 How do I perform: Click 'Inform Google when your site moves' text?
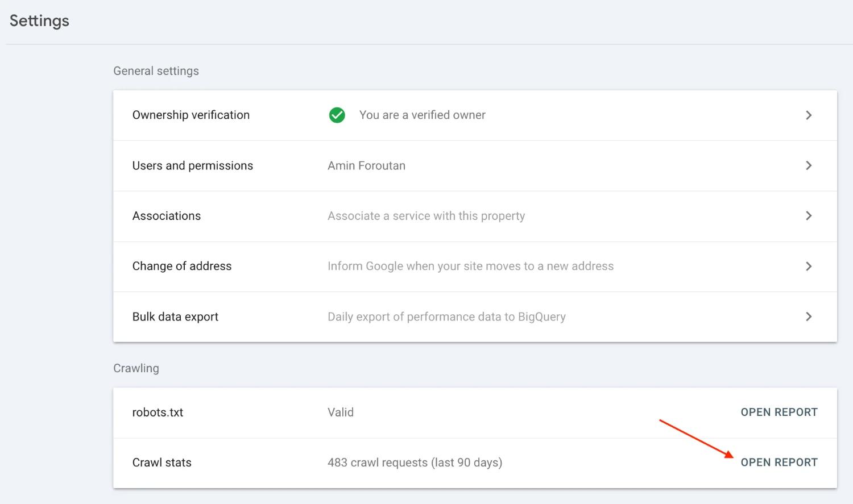point(470,266)
